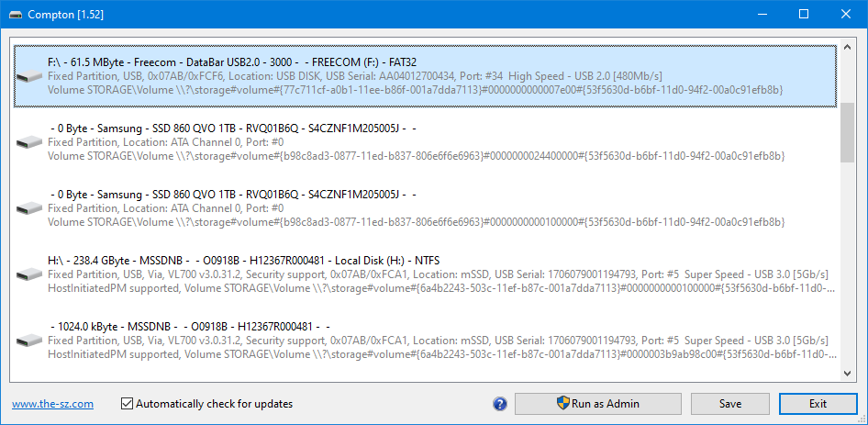
Task: Click the scrollbar up arrow
Action: pyautogui.click(x=847, y=48)
